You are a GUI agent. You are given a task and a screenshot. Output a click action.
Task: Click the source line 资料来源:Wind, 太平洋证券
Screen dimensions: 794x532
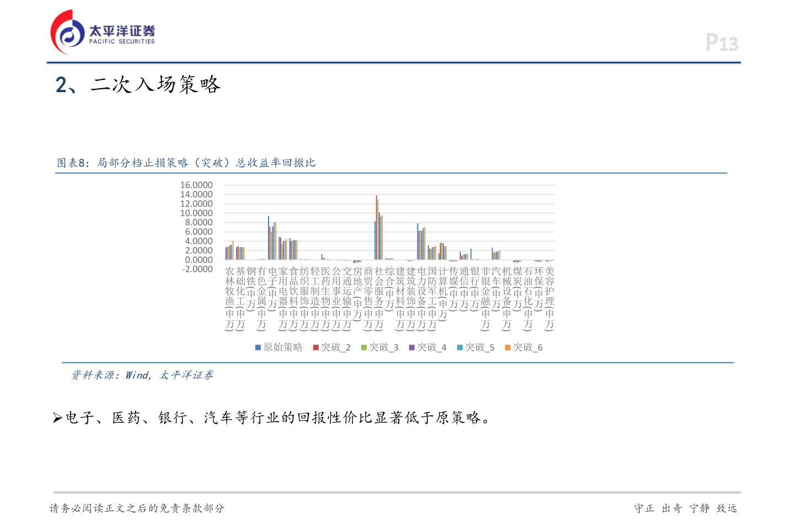[142, 375]
